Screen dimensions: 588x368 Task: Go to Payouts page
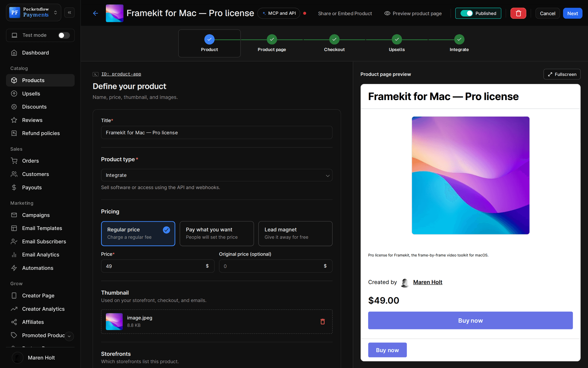[x=40, y=187]
